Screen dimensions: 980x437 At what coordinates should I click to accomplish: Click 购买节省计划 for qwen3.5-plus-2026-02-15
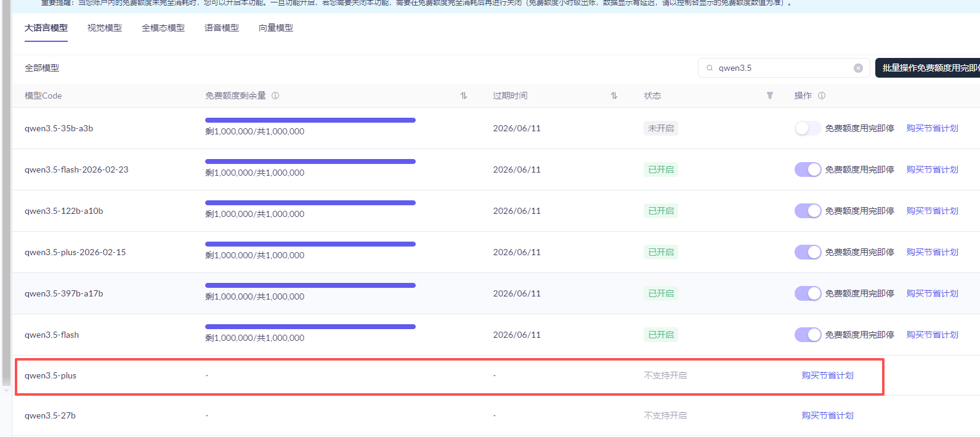[933, 252]
